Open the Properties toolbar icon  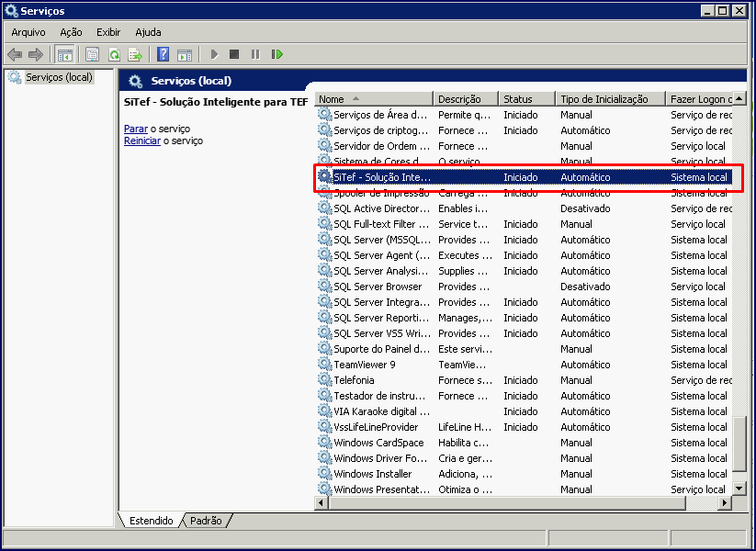click(92, 54)
